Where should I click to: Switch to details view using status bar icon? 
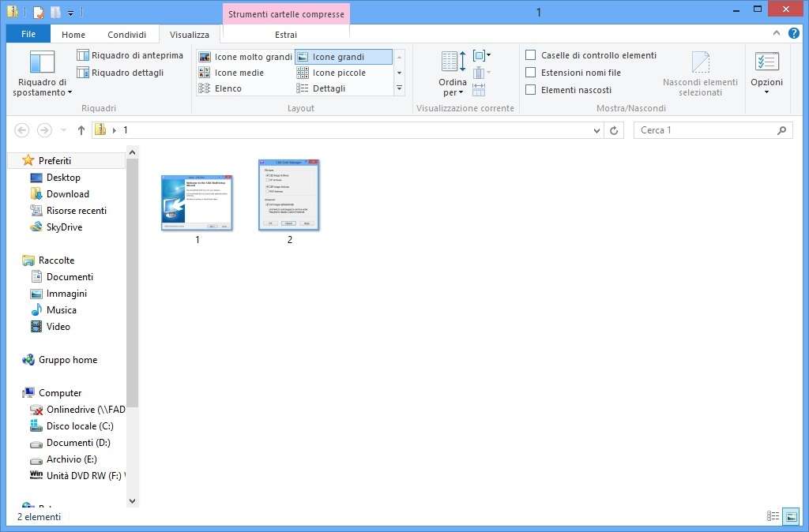[772, 516]
